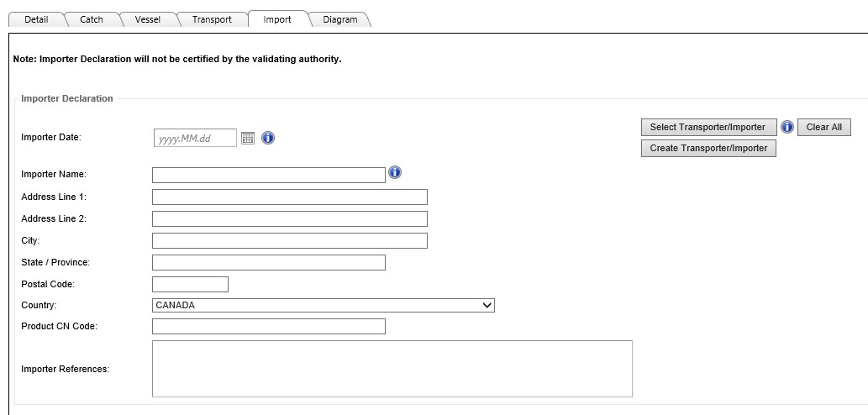Expand the Country dropdown showing CANADA
Screen dimensions: 868x415
coord(324,306)
